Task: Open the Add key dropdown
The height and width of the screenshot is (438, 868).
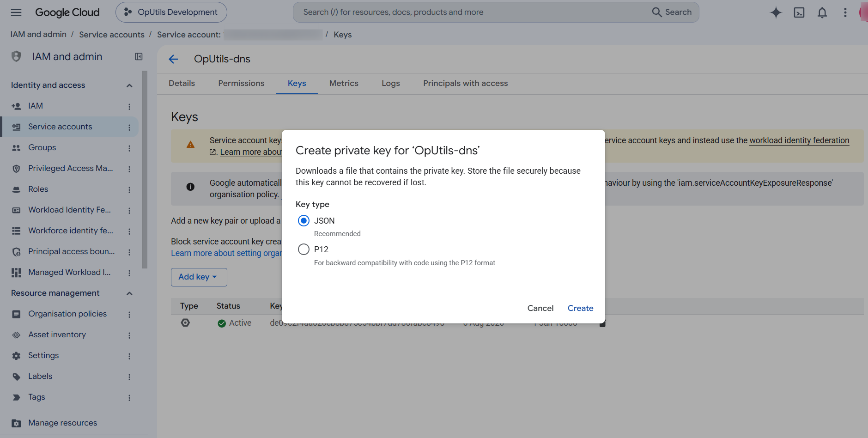Action: point(199,277)
